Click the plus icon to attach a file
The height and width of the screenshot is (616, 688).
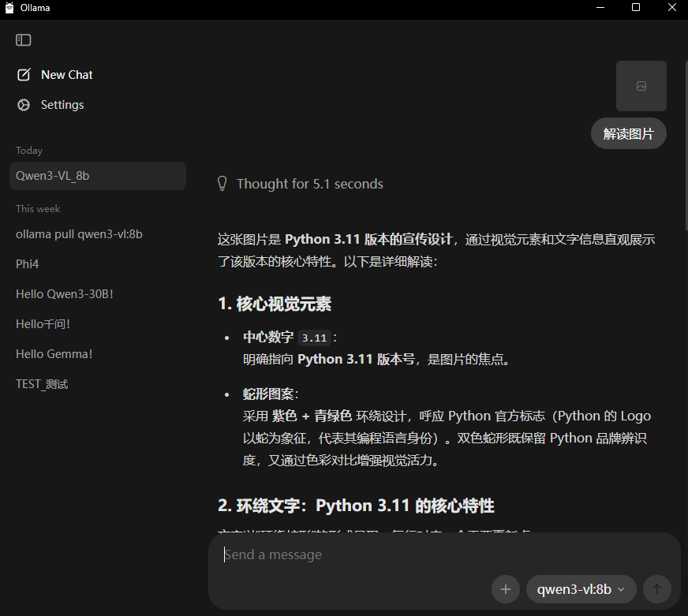pos(505,589)
